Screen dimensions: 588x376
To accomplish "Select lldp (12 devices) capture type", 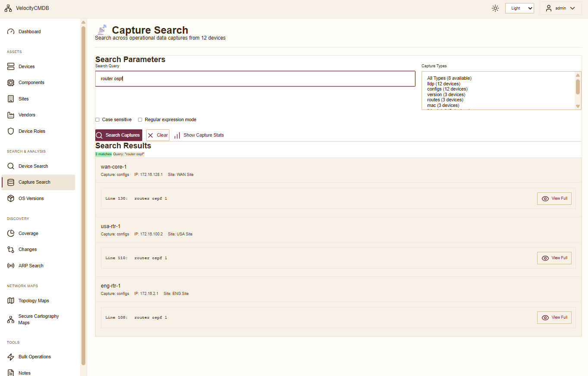I will tap(444, 84).
